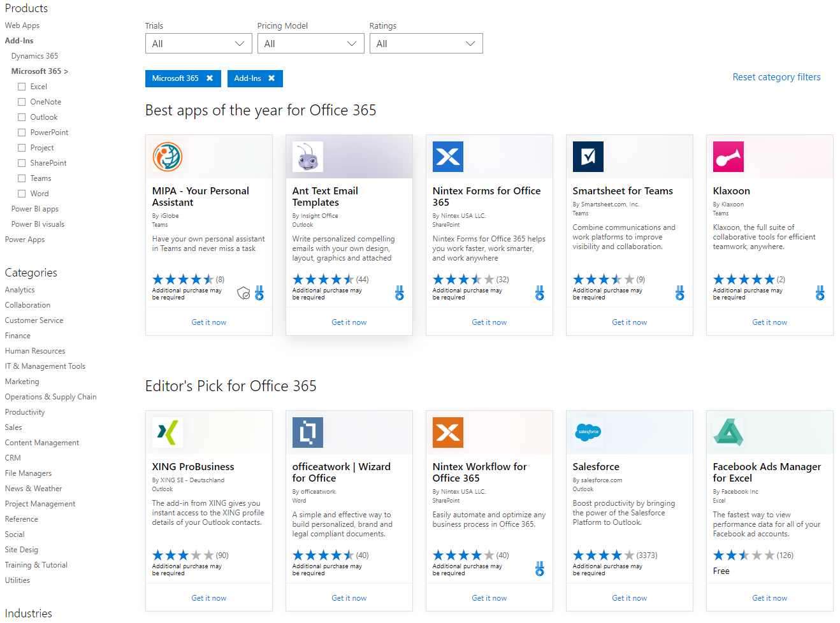Select the Productivity category
Screen dimensions: 840x623
[x=25, y=412]
